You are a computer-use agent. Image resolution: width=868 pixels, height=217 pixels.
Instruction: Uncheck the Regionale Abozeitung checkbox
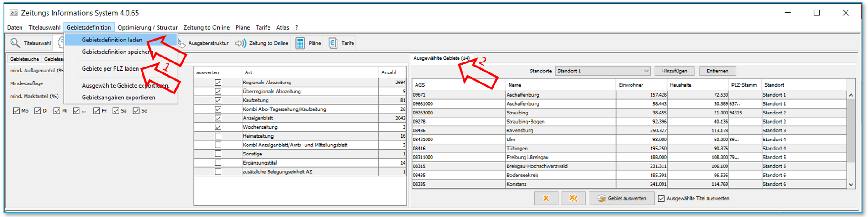(x=218, y=83)
